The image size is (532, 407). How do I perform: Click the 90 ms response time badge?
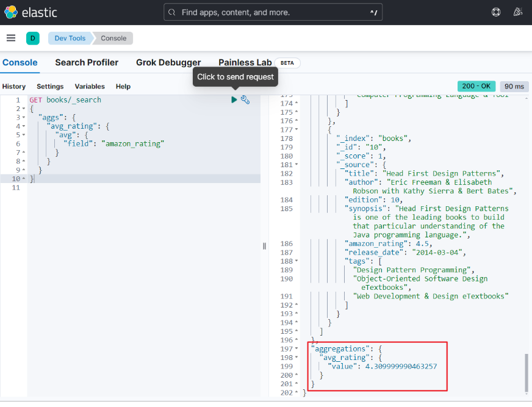tap(514, 86)
